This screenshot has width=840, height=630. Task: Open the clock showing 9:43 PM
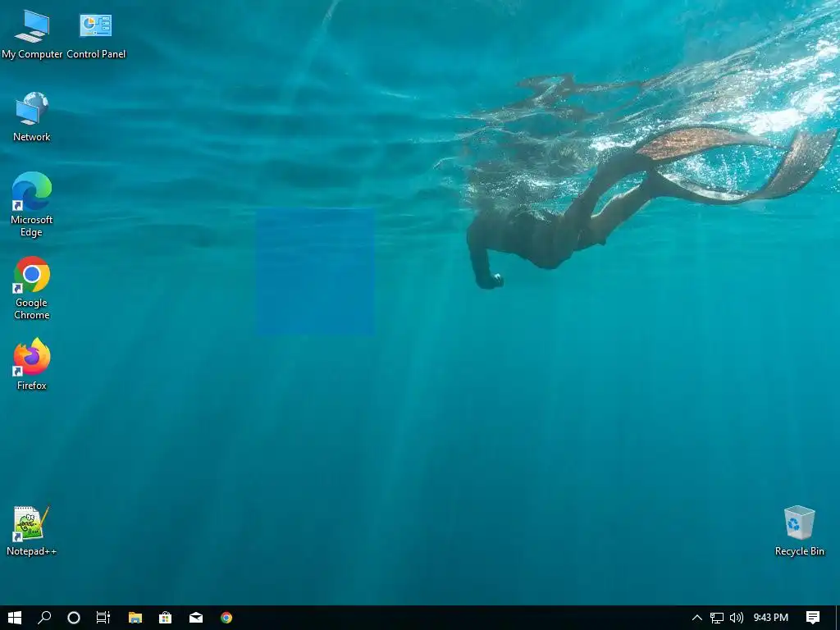click(x=771, y=618)
